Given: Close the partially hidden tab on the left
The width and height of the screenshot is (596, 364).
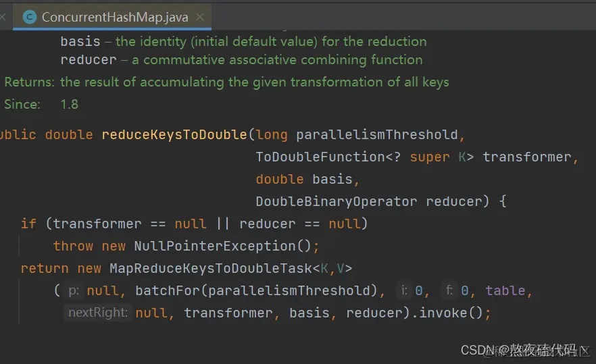Looking at the screenshot, I should pyautogui.click(x=3, y=17).
